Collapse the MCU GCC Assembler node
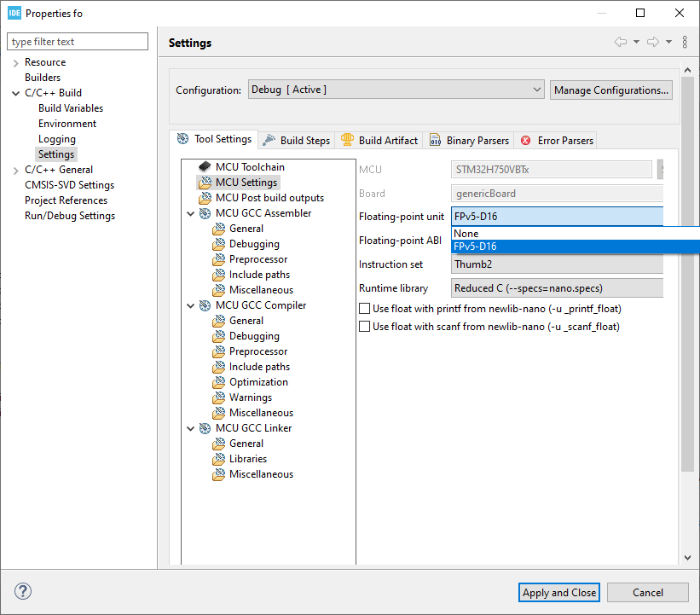 pyautogui.click(x=191, y=214)
